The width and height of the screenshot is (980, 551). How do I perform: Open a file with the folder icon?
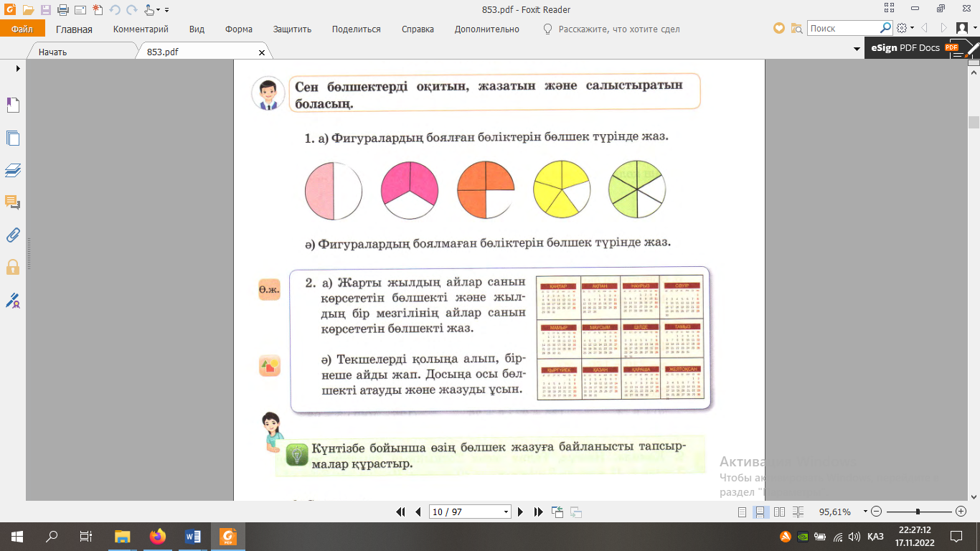click(29, 10)
